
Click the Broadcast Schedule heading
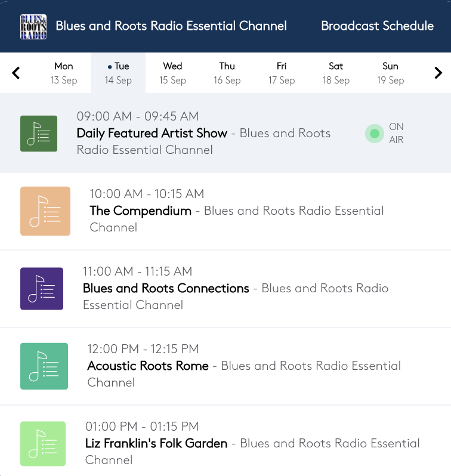pos(378,26)
